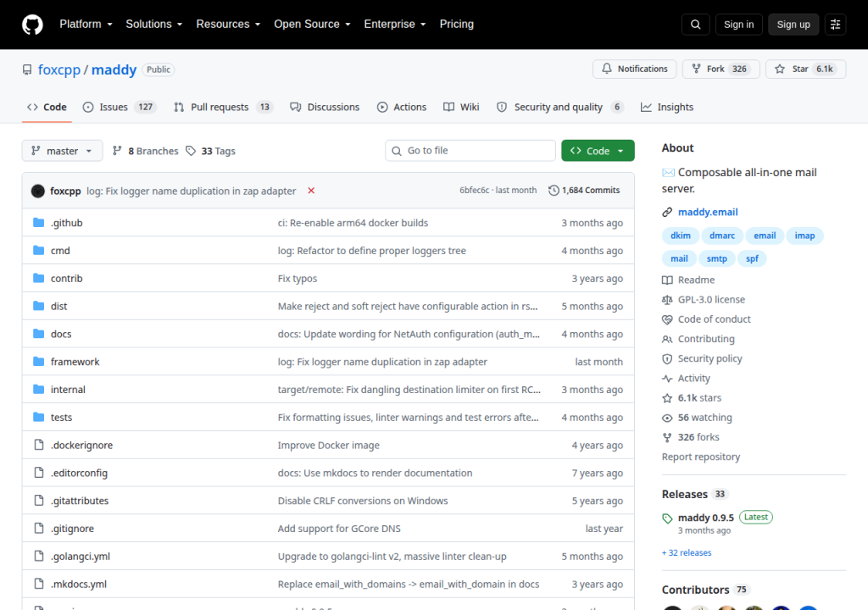
Task: Open the master branch selector dropdown
Action: click(62, 151)
